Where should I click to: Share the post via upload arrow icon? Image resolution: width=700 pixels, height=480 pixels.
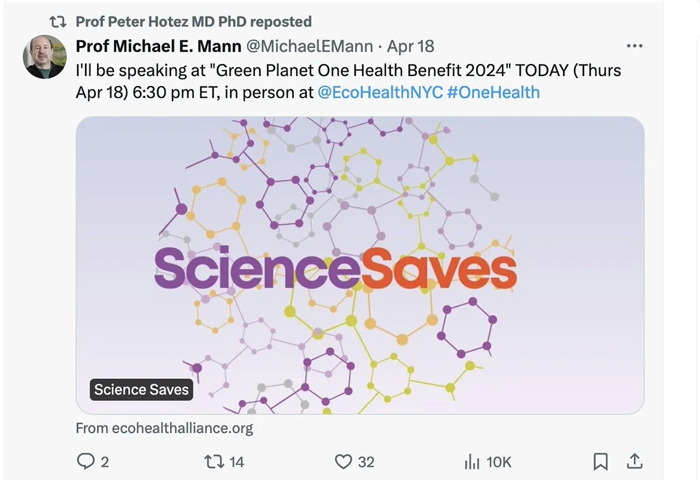point(634,461)
